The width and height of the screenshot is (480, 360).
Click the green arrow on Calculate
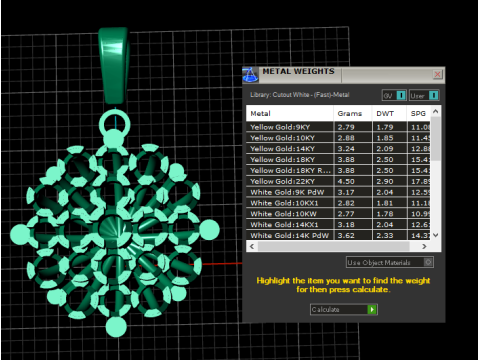[372, 310]
